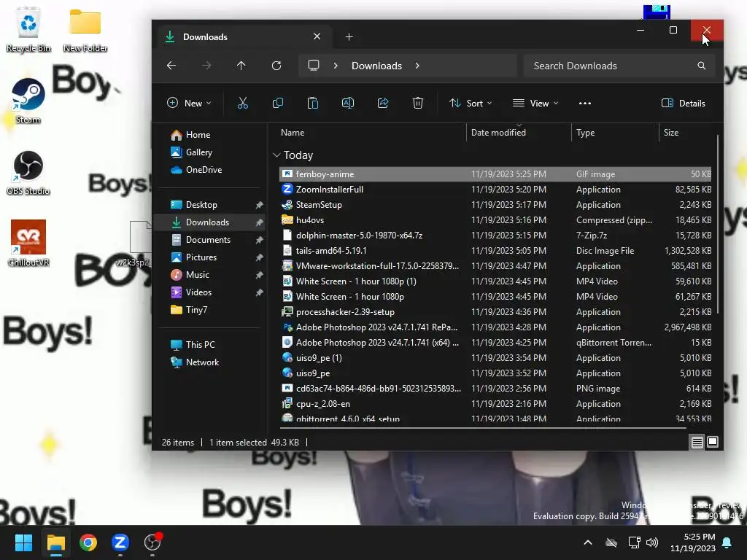
Task: Sort by Type column header
Action: [x=615, y=133]
